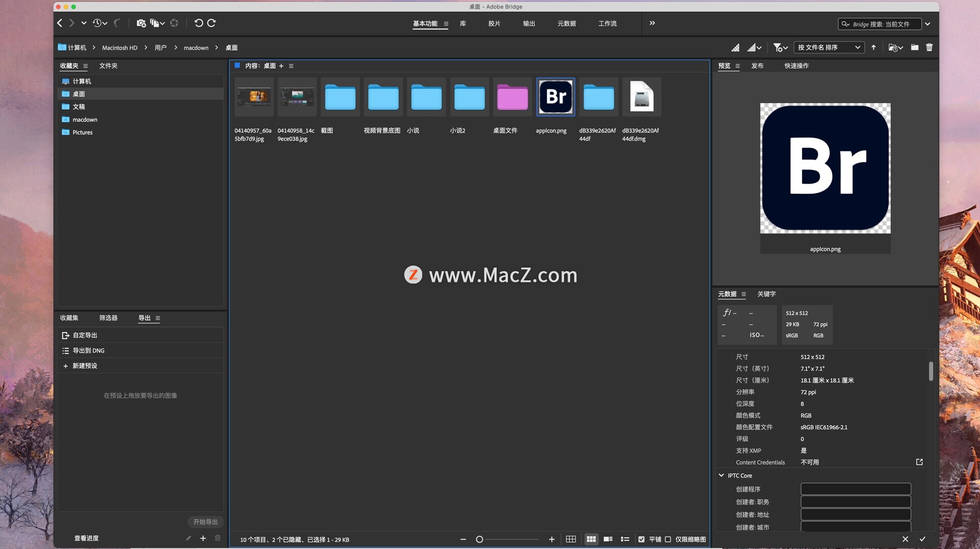Rotate 90 degrees counterclockwise
This screenshot has width=980, height=549.
(x=199, y=23)
